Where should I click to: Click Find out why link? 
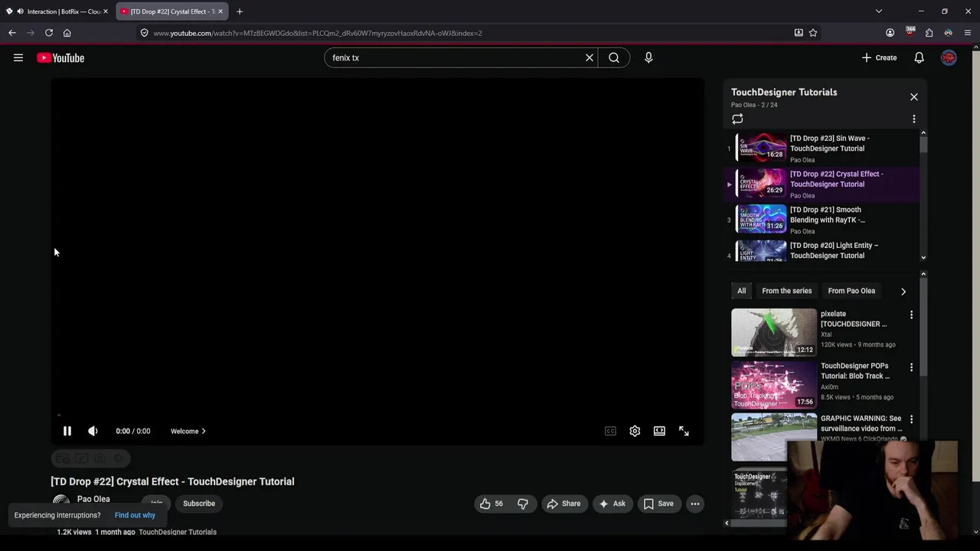[135, 515]
